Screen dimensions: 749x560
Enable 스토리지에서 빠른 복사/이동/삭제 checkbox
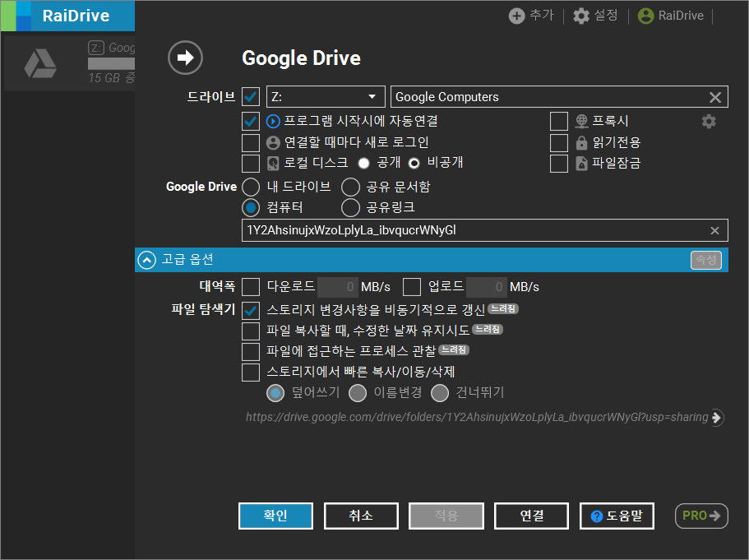pos(250,373)
